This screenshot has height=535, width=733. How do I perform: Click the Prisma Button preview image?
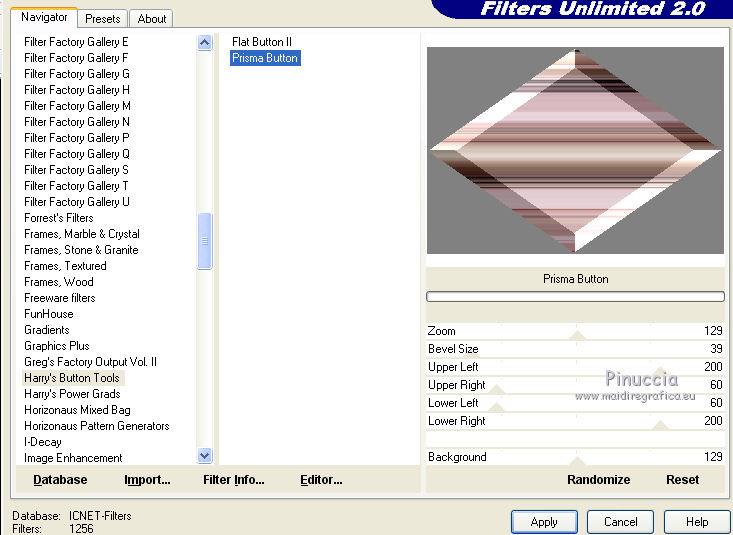[x=575, y=150]
